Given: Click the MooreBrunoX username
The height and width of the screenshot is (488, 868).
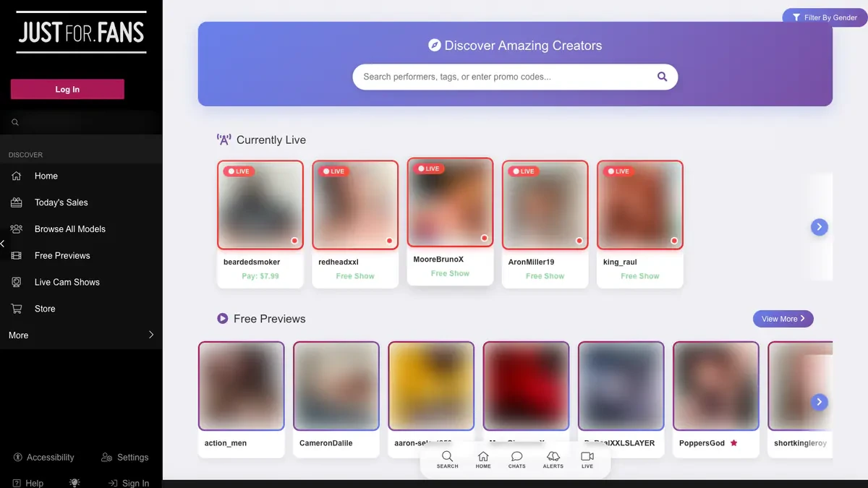Looking at the screenshot, I should coord(438,260).
